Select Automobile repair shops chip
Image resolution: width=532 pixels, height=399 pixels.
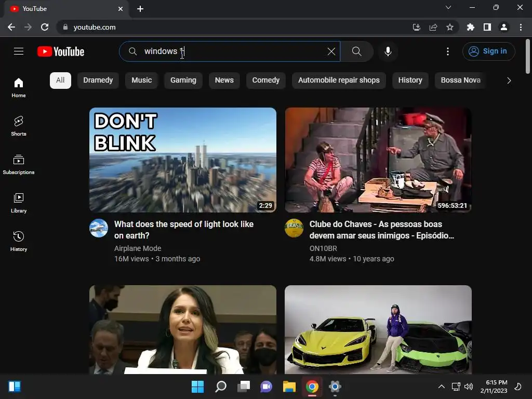pos(339,81)
